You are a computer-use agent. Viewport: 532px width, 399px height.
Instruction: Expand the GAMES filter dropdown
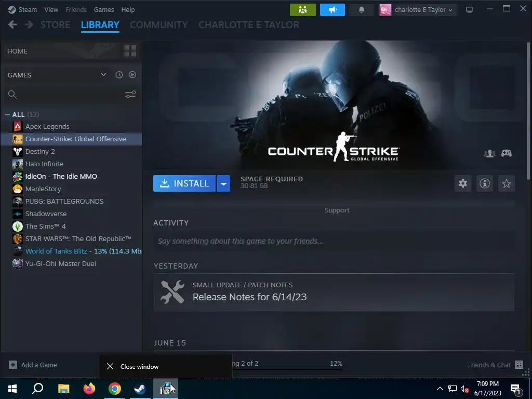tap(103, 75)
